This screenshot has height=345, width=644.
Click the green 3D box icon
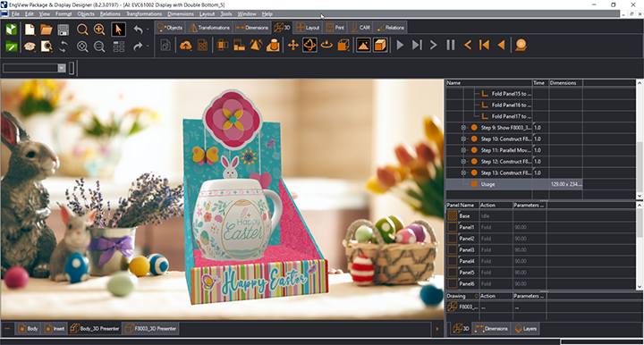pyautogui.click(x=12, y=29)
